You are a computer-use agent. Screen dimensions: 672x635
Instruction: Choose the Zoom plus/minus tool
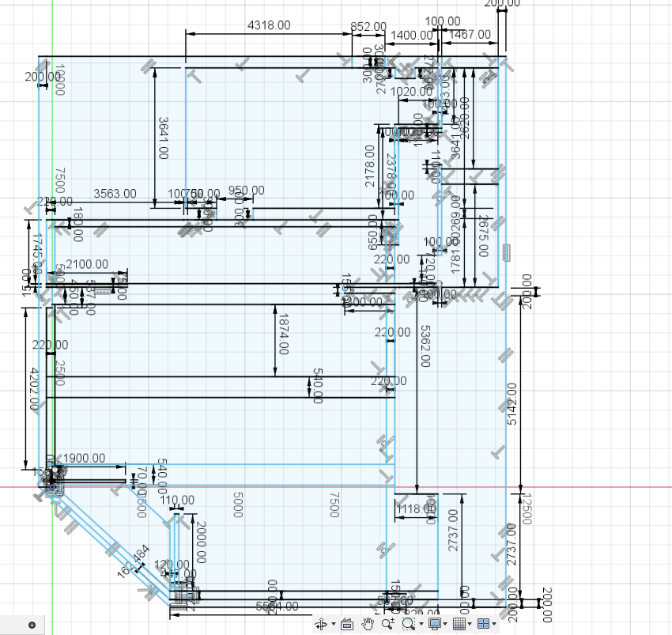point(388,623)
